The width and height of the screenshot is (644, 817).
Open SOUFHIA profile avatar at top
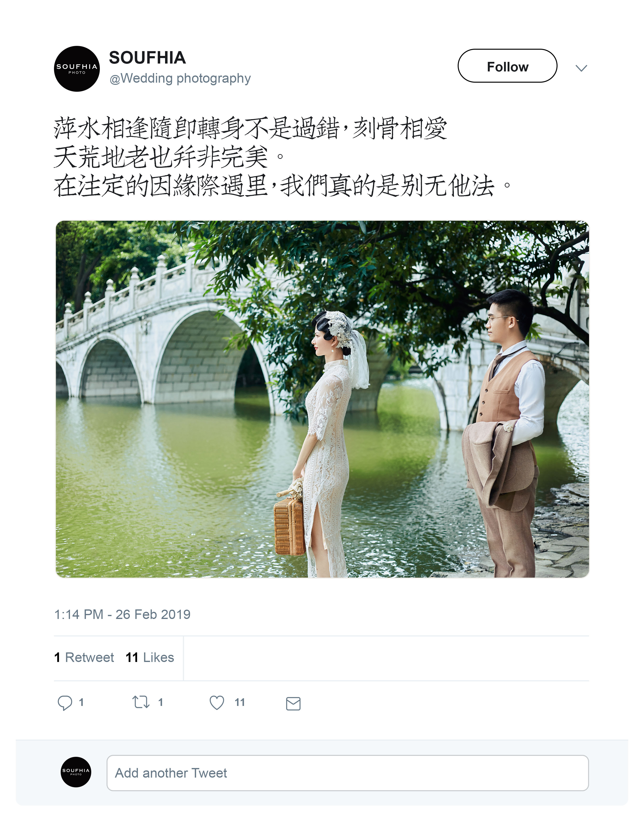(77, 69)
